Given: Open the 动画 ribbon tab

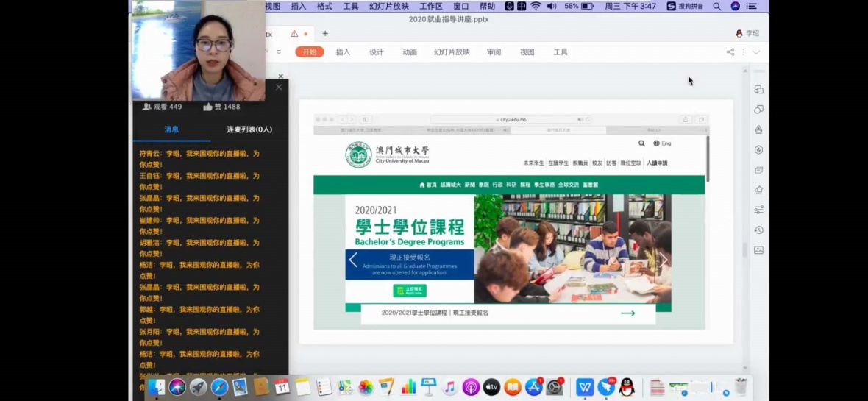Looking at the screenshot, I should pyautogui.click(x=410, y=52).
